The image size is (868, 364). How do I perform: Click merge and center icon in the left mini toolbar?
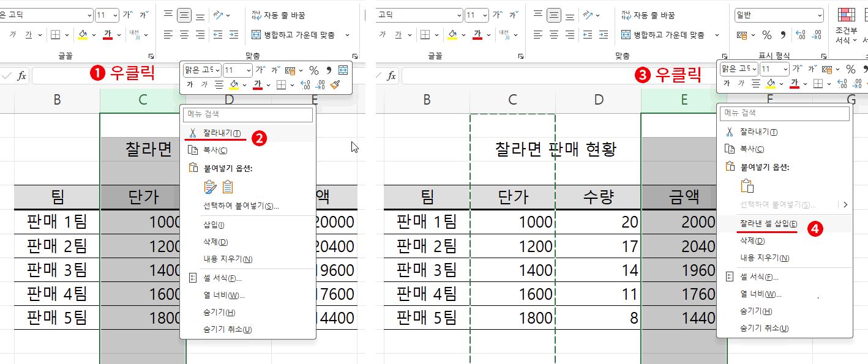pyautogui.click(x=343, y=70)
